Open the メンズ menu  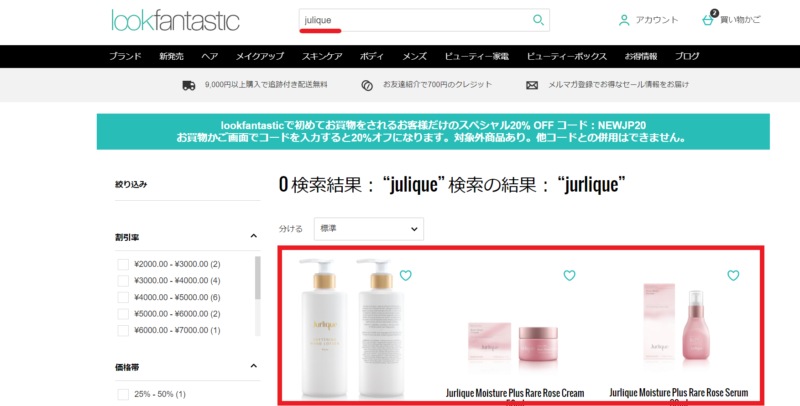414,56
